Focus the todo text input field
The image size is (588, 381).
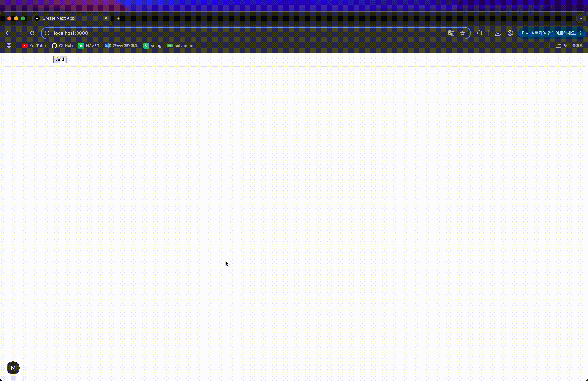(x=28, y=59)
